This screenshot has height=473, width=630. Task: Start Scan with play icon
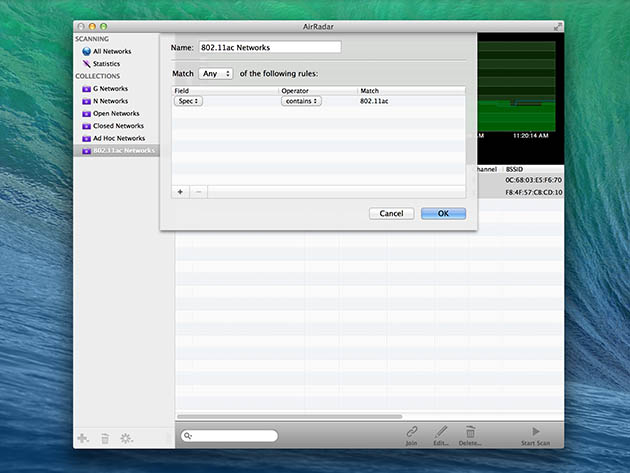click(x=536, y=432)
